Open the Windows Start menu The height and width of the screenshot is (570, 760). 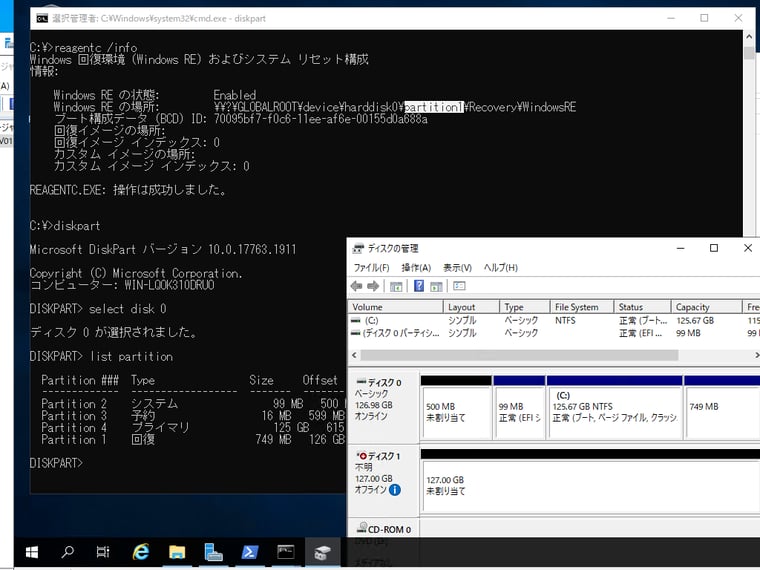pos(32,552)
